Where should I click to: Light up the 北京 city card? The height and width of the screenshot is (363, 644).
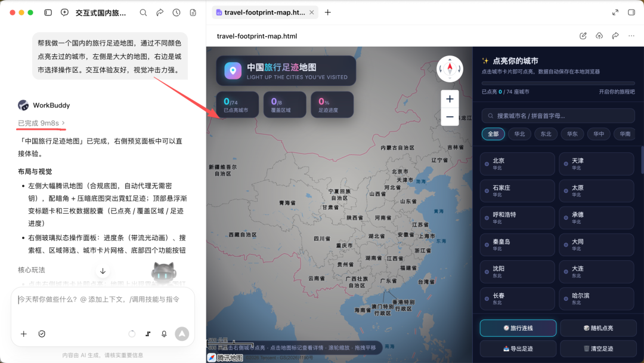517,164
